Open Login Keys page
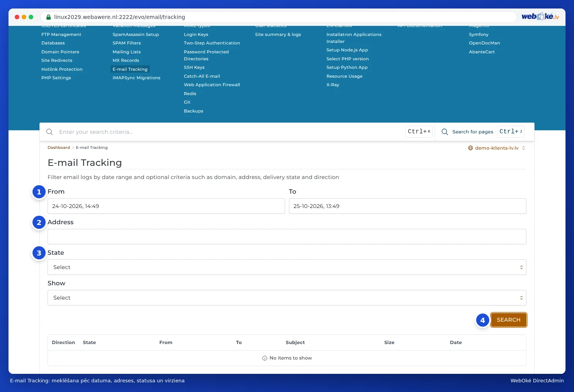The image size is (574, 392). pos(196,34)
